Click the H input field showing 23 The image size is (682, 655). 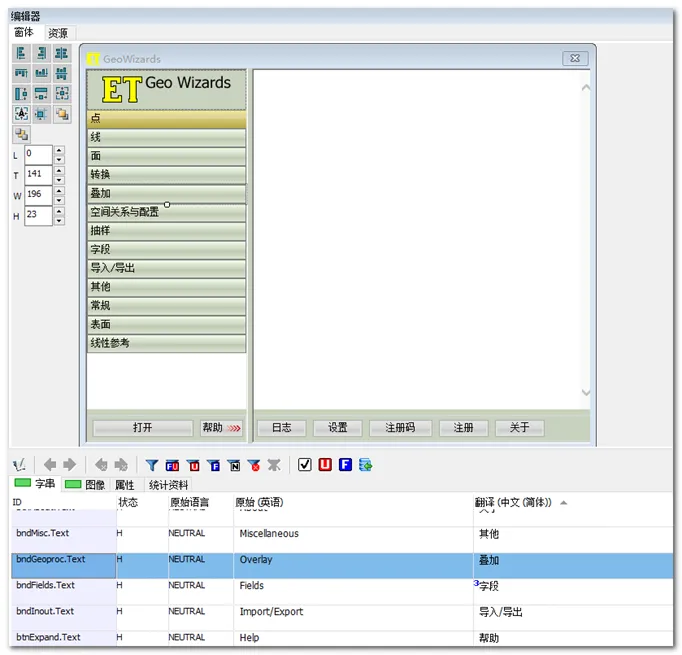pyautogui.click(x=38, y=216)
